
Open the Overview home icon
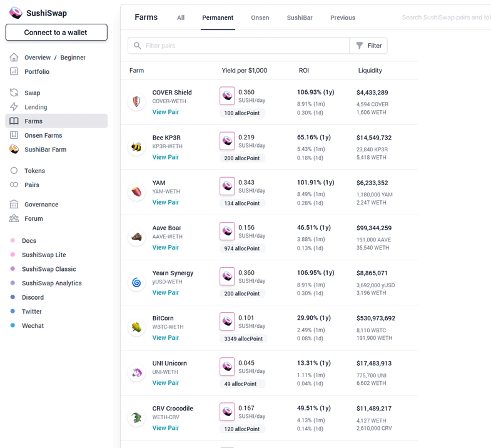tap(14, 58)
